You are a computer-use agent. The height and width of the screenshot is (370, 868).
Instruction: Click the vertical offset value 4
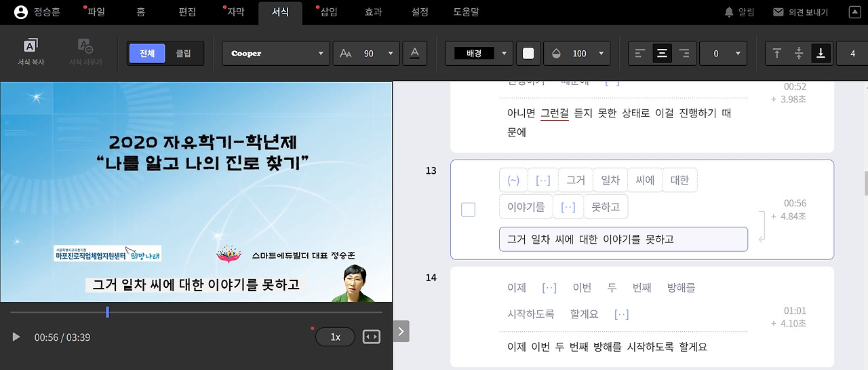pos(852,54)
